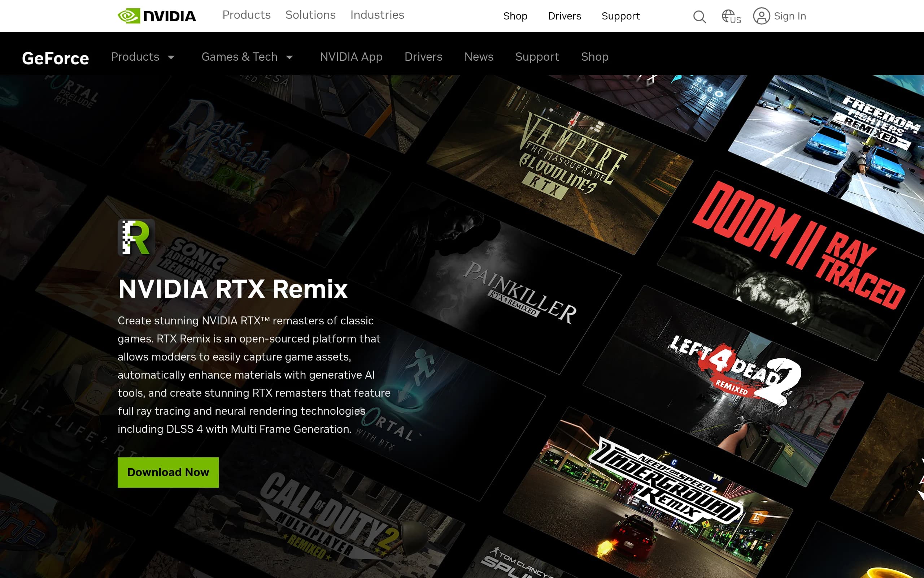Go to the GeForce home title
Image resolution: width=924 pixels, height=578 pixels.
(55, 58)
